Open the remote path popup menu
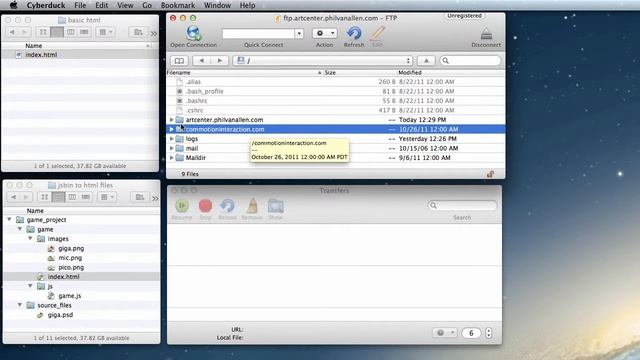Screen dimensions: 640x360 coord(322,61)
